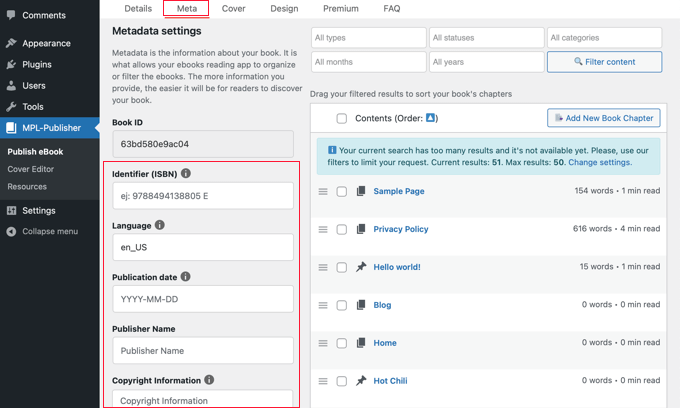Check the Contents select-all checkbox
The width and height of the screenshot is (680, 408).
(341, 118)
